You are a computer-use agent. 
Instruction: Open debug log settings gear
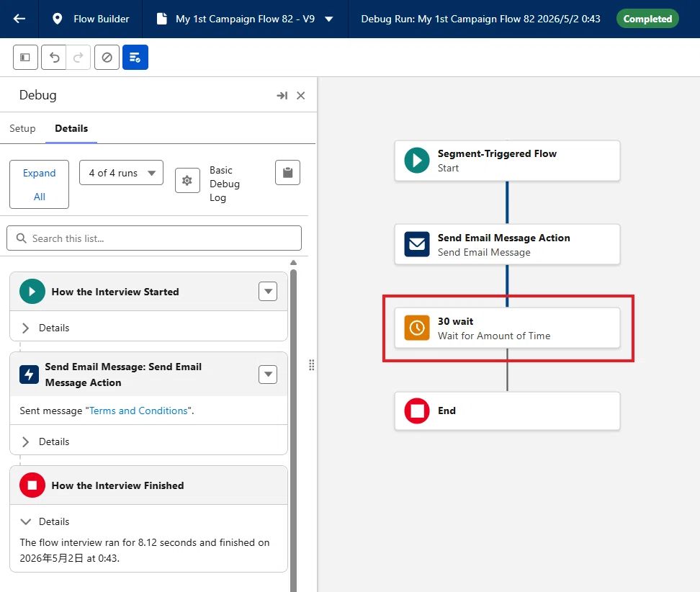[x=187, y=180]
